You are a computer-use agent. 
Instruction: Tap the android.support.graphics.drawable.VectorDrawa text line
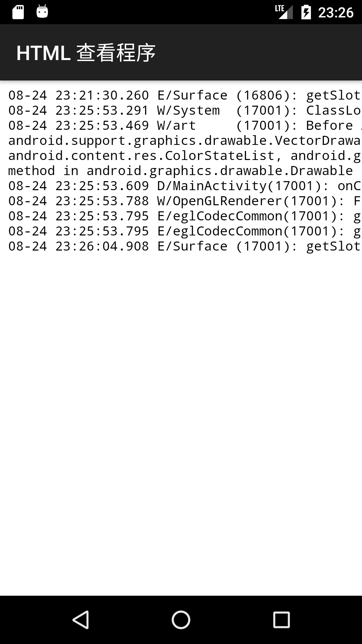pos(184,141)
